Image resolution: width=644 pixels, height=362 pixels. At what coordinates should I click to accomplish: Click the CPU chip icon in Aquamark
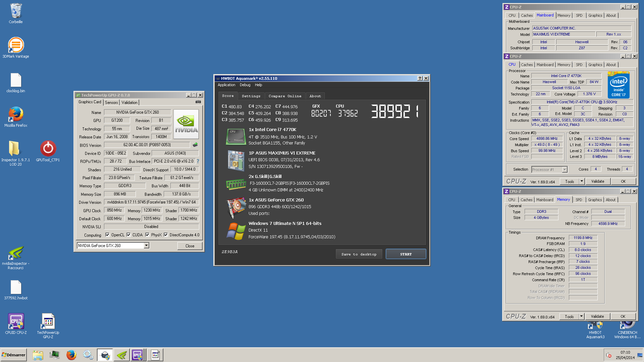pos(236,136)
